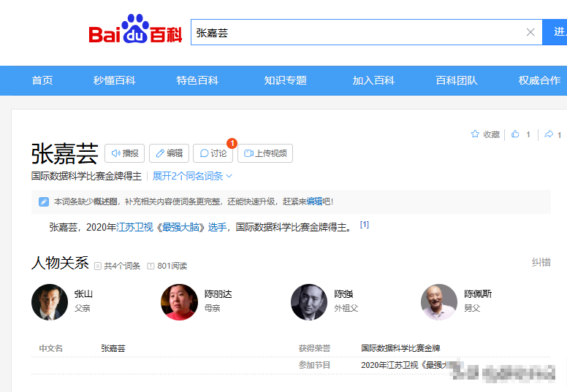Click the share arrow icon
The height and width of the screenshot is (392, 567).
pyautogui.click(x=548, y=134)
